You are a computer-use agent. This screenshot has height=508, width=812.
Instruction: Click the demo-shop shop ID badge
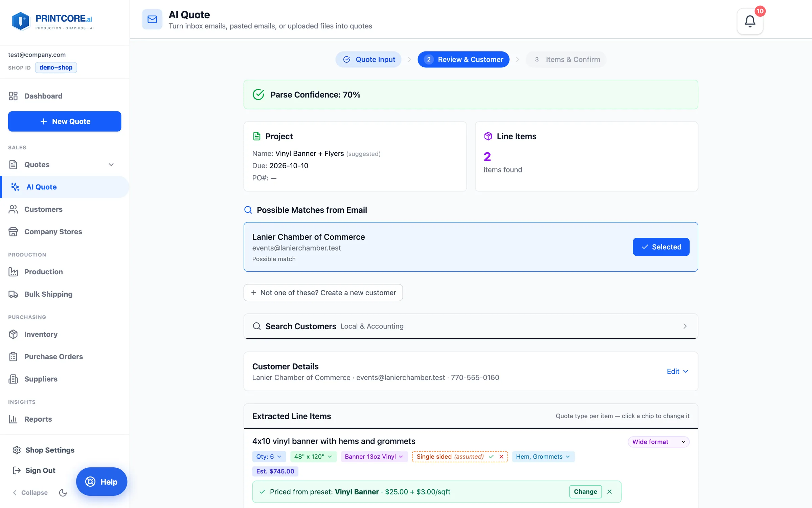point(56,67)
